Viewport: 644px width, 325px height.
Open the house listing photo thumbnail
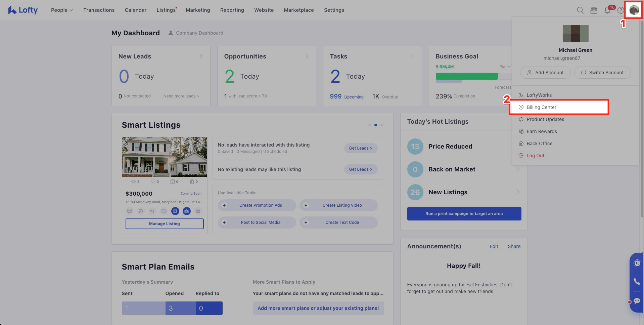point(165,157)
